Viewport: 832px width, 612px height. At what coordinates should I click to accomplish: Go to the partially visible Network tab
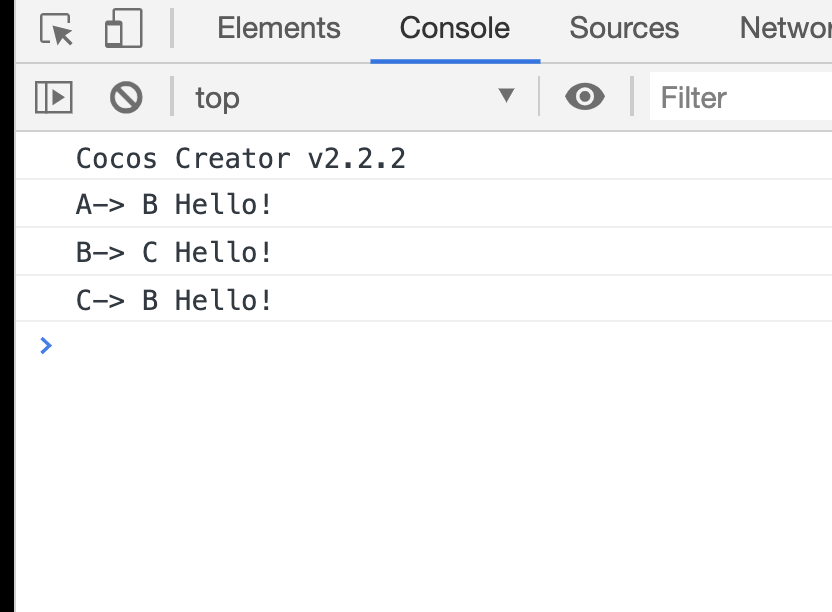coord(785,28)
